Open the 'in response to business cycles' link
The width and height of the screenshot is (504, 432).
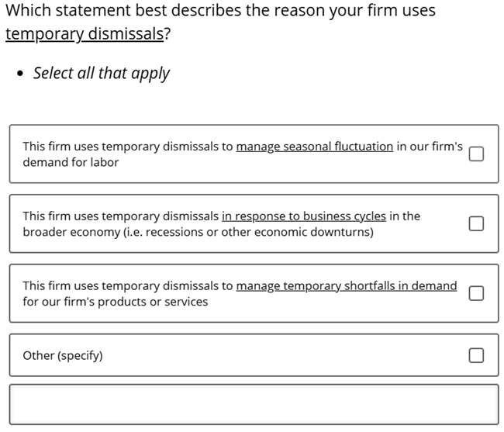[303, 216]
